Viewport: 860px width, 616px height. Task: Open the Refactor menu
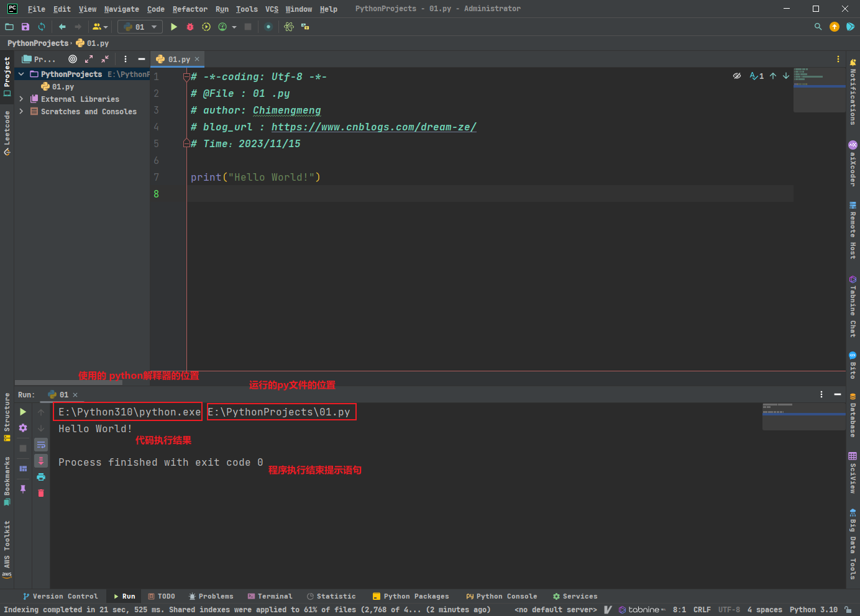click(x=190, y=9)
